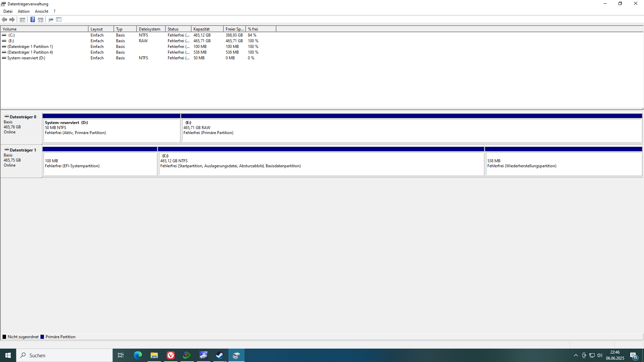Image resolution: width=644 pixels, height=362 pixels.
Task: Click the back arrow toolbar icon
Action: point(4,20)
